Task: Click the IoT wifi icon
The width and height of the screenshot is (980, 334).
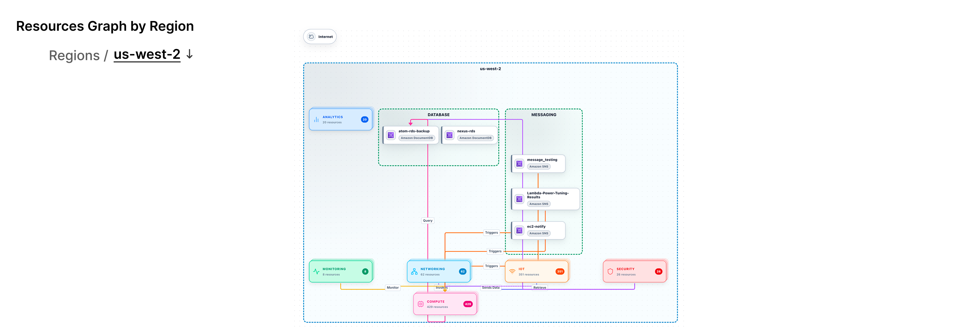Action: tap(512, 272)
